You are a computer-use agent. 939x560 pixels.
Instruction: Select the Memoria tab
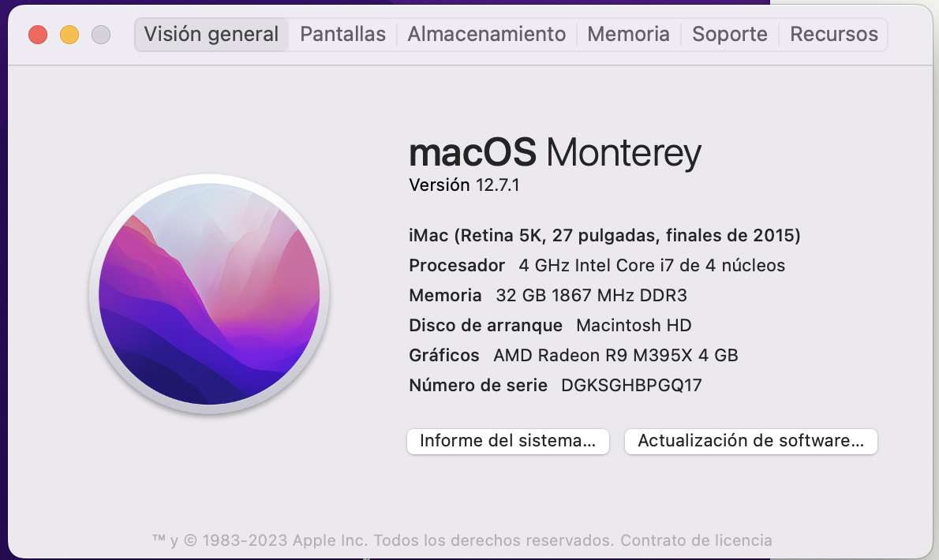[x=628, y=35]
